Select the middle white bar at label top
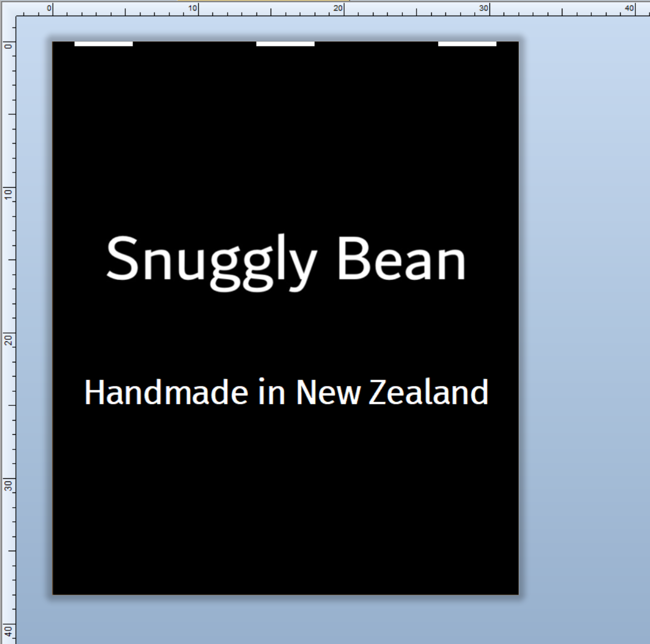 (285, 44)
